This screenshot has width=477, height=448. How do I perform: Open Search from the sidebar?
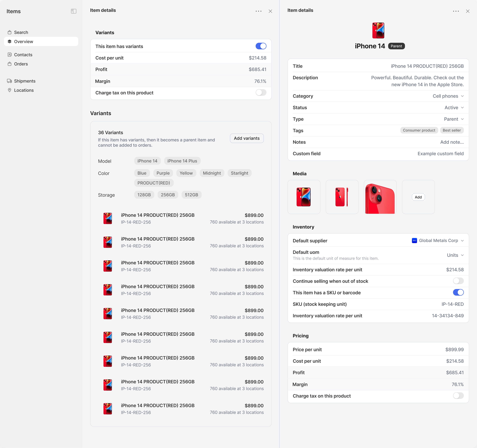[x=21, y=32]
